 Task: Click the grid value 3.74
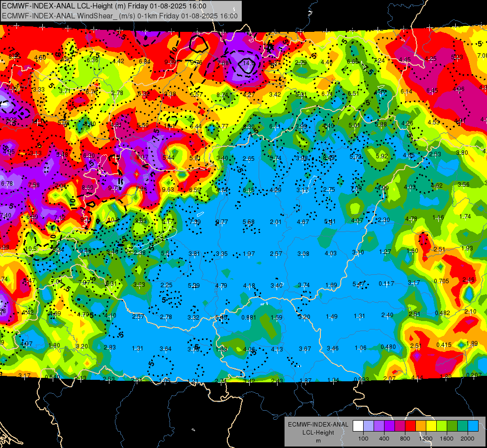pos(304,285)
